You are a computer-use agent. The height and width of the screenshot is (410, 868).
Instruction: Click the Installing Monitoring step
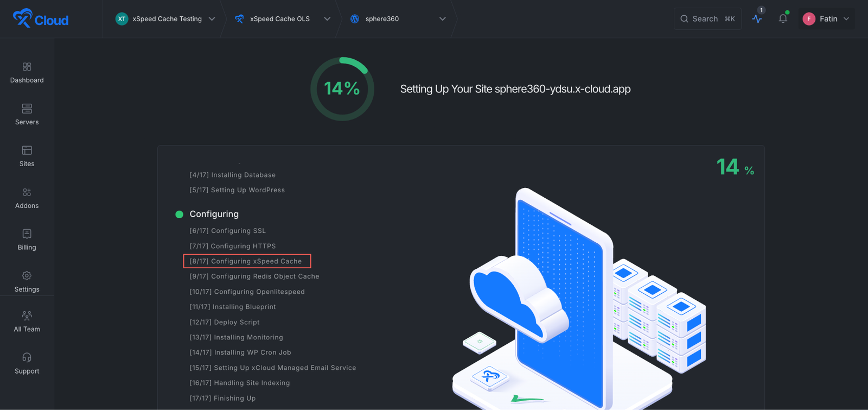pyautogui.click(x=237, y=337)
